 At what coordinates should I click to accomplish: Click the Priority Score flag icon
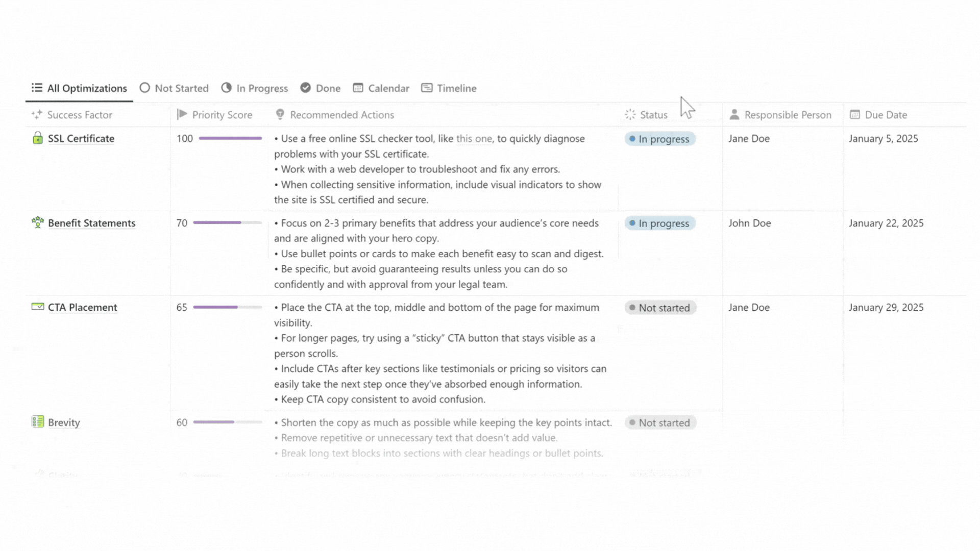(x=182, y=114)
